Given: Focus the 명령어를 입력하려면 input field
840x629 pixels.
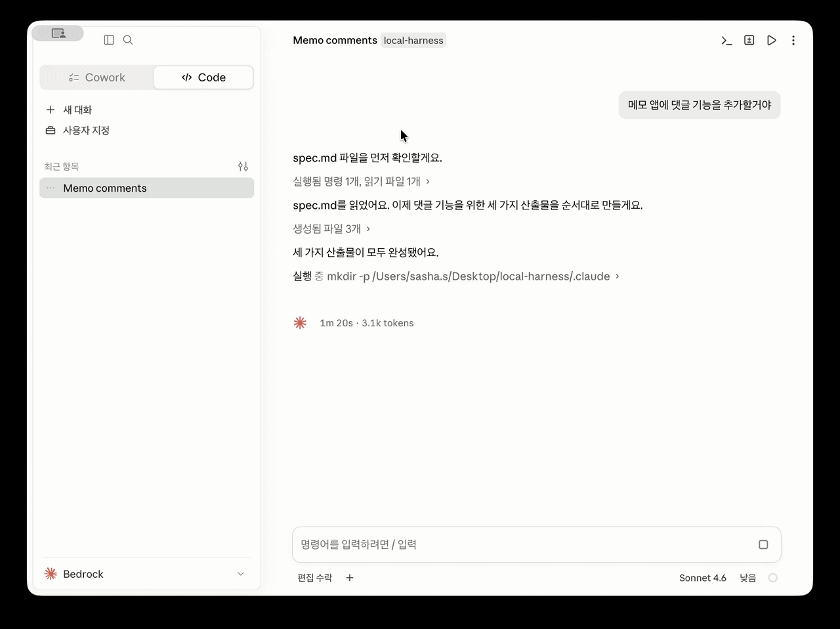Looking at the screenshot, I should 525,544.
